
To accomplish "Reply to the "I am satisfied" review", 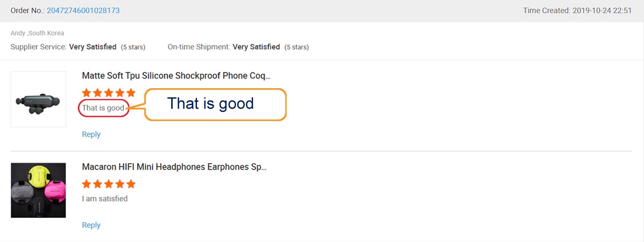I will (x=91, y=225).
